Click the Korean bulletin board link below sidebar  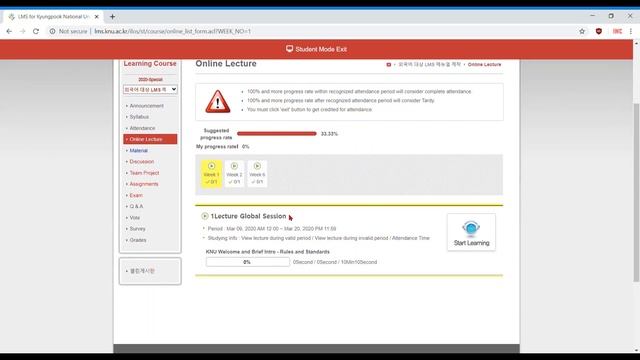pos(142,271)
